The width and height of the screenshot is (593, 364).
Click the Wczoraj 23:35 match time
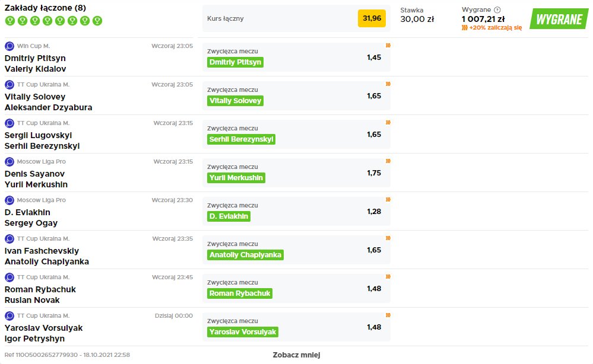(173, 239)
